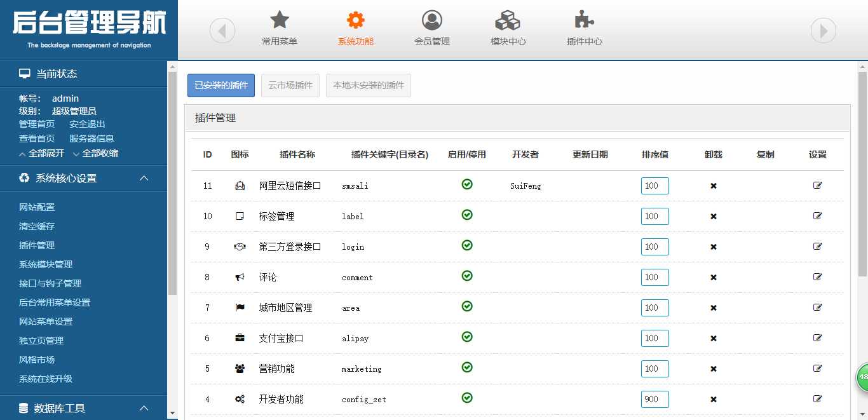868x420 pixels.
Task: Open 插件中心 puzzle icon
Action: tap(585, 20)
